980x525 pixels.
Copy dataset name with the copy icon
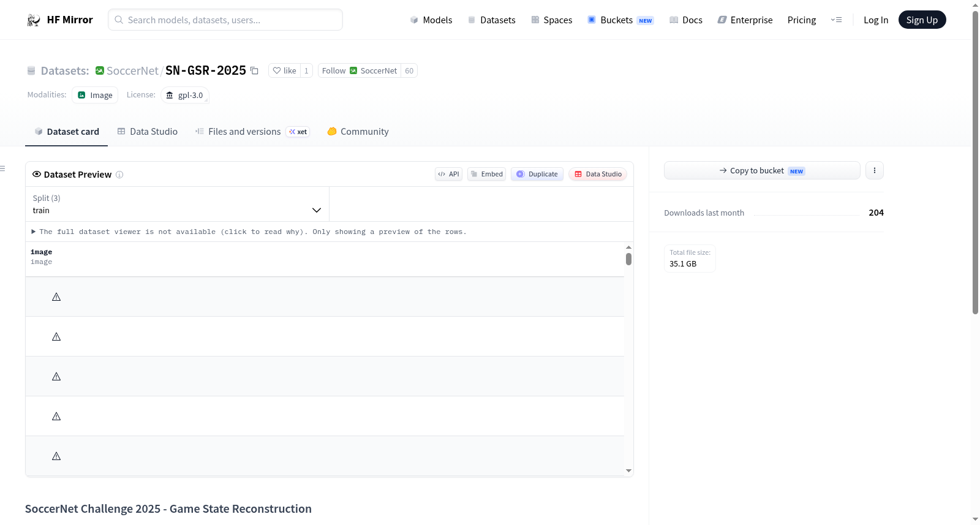[x=254, y=71]
